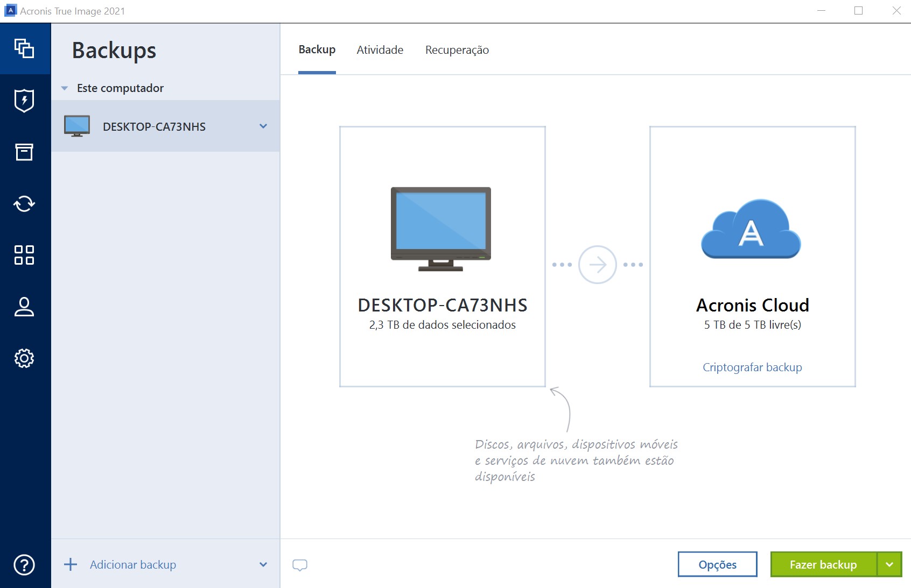
Task: Click the Acronis Cloud destination title
Action: tap(753, 305)
